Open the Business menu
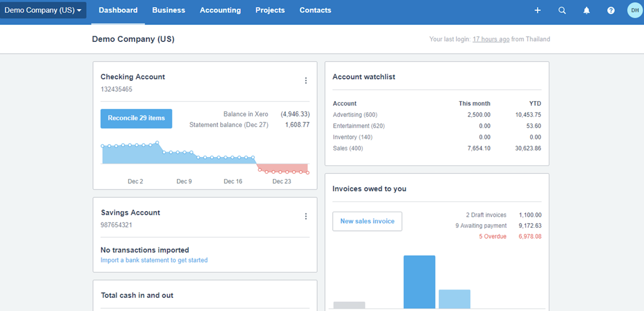Viewport: 644px width, 311px height. point(168,10)
